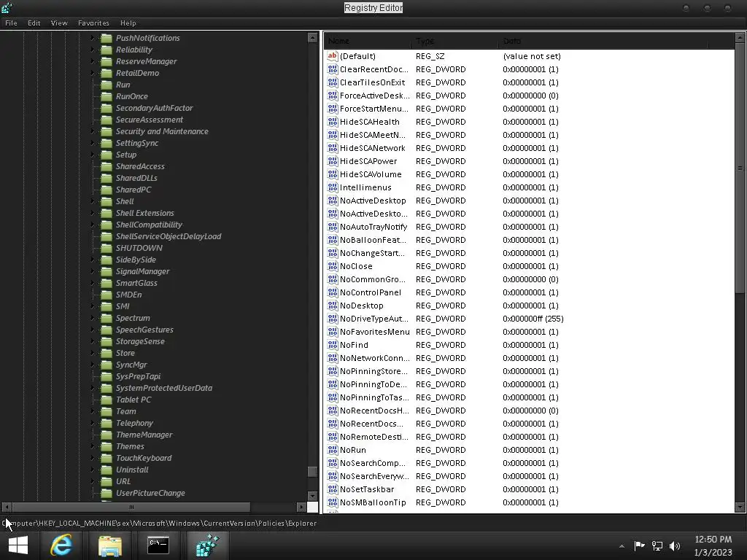Select the SystemProtectedUserData key
Image resolution: width=747 pixels, height=560 pixels.
point(164,388)
